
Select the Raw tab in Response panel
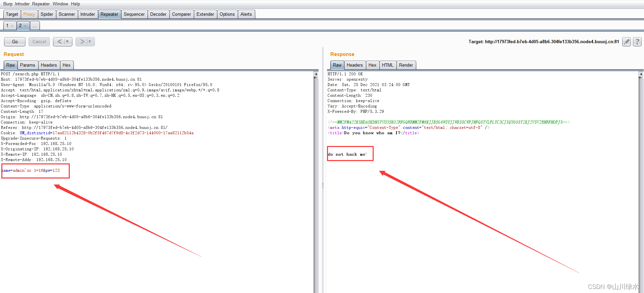337,65
